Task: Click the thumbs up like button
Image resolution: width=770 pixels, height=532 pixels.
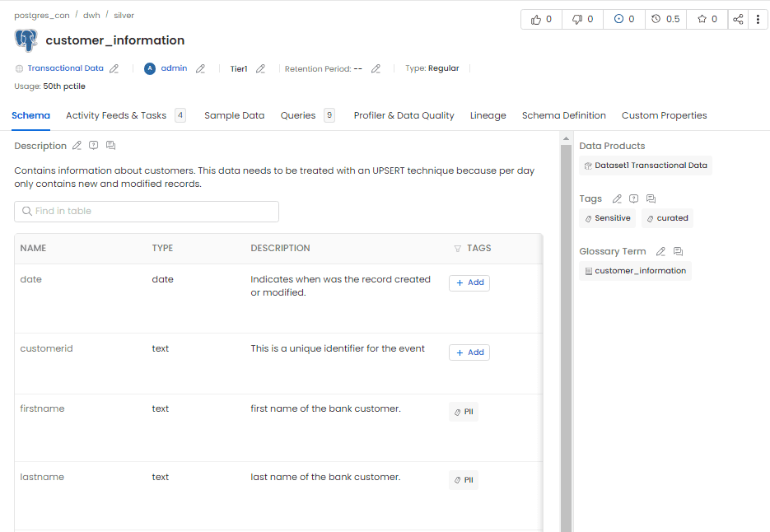Action: click(541, 19)
